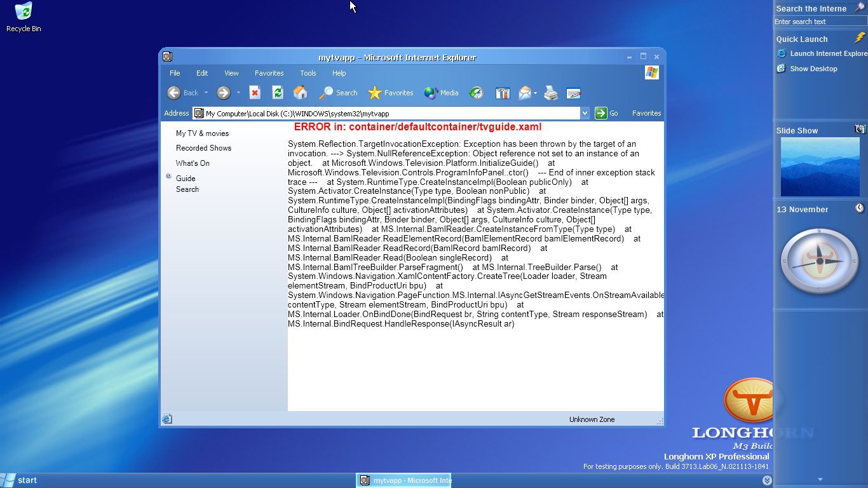The width and height of the screenshot is (868, 488).
Task: Open the Back button dropdown arrow
Action: 206,93
